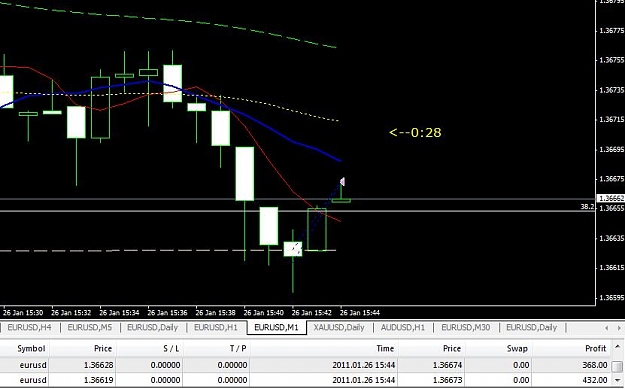Screen dimensions: 625x389
Task: Click the 1.36715 price scale label
Action: coord(612,120)
